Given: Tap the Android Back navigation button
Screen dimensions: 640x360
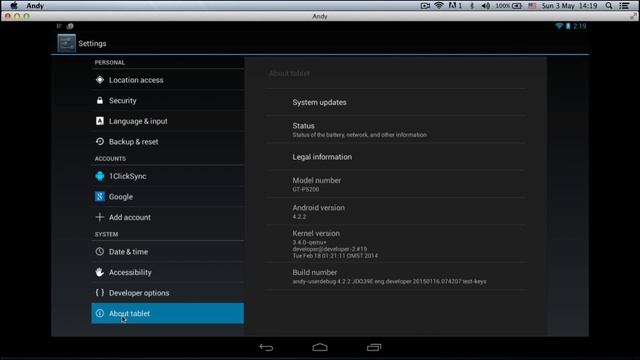Looking at the screenshot, I should (266, 347).
